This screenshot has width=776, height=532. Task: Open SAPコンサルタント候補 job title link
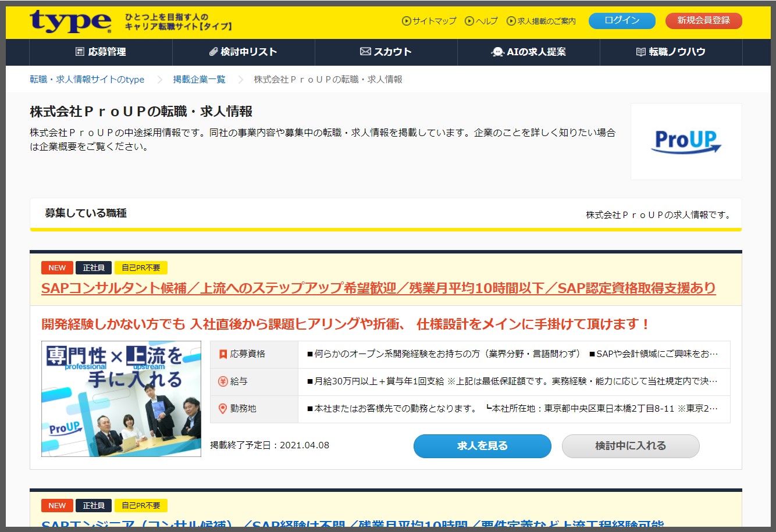[378, 288]
